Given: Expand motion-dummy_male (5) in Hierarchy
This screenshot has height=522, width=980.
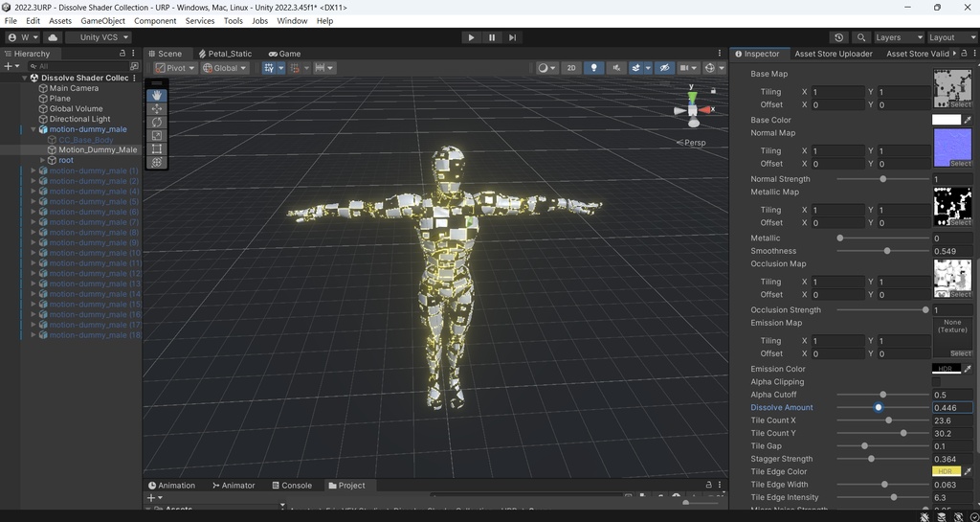Looking at the screenshot, I should 33,201.
